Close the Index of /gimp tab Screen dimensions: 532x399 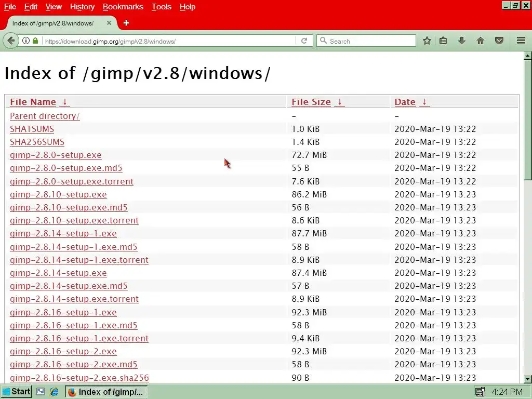(109, 23)
